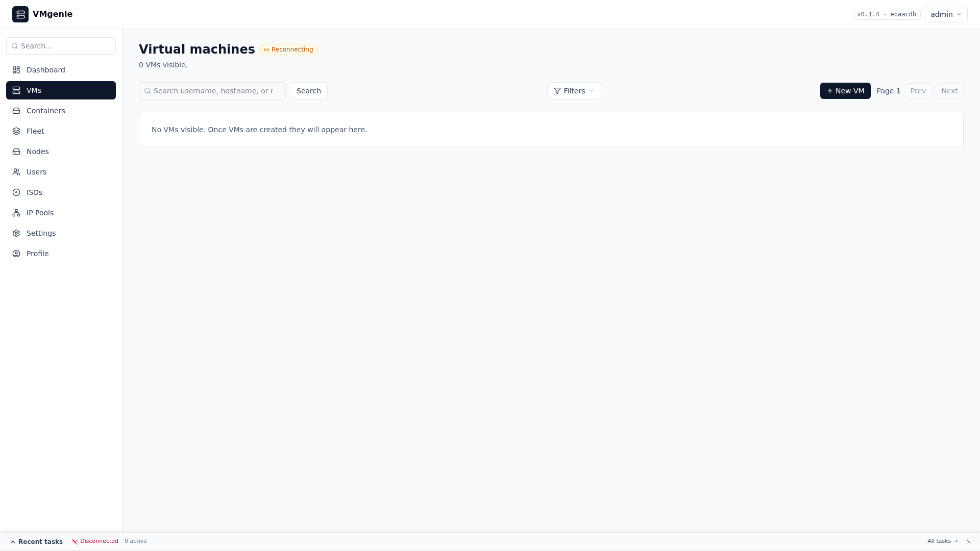Open the Settings label in sidebar

tap(41, 233)
